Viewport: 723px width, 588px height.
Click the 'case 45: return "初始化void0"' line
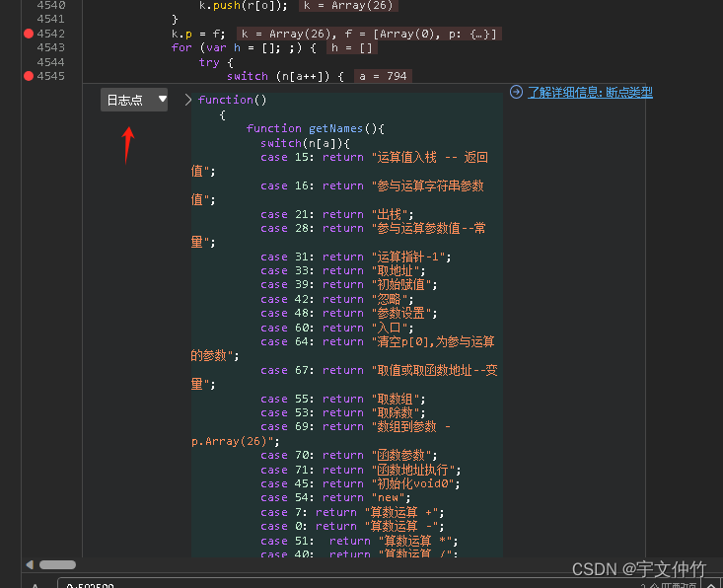tap(360, 483)
